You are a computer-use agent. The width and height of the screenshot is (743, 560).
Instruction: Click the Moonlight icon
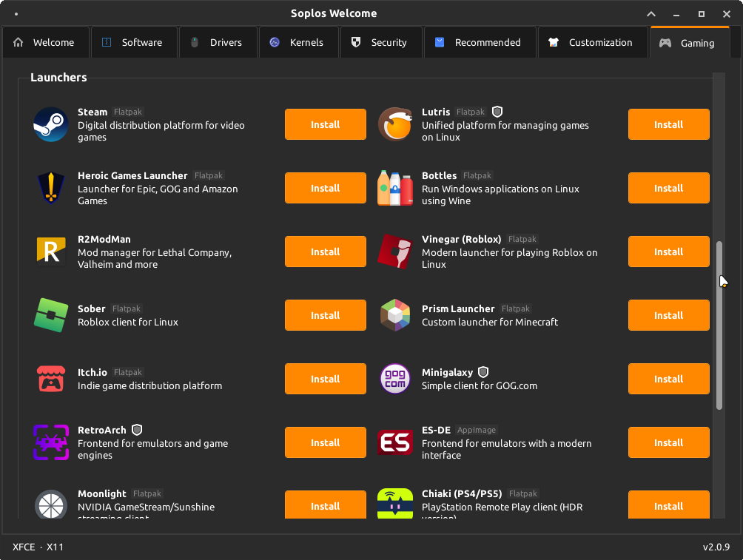pyautogui.click(x=51, y=505)
